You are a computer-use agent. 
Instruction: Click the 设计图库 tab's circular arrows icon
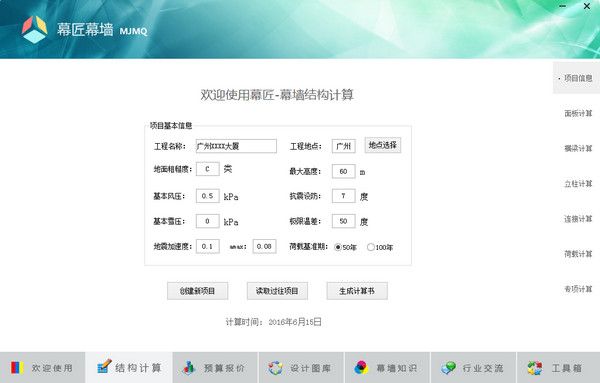(275, 368)
